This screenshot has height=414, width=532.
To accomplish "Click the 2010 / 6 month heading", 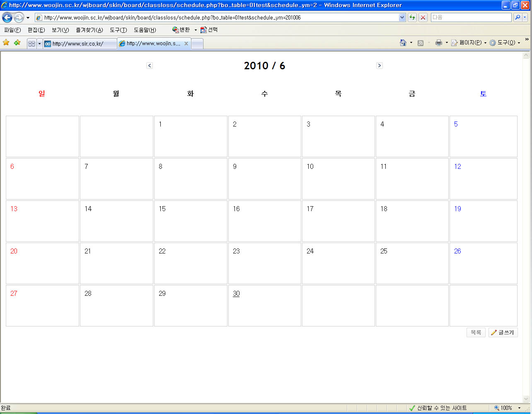I will click(264, 66).
